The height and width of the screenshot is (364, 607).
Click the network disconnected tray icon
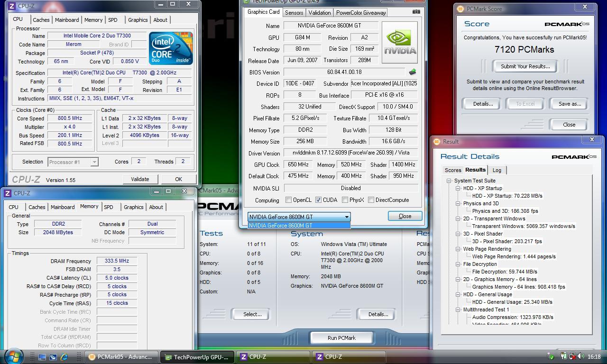coord(572,357)
